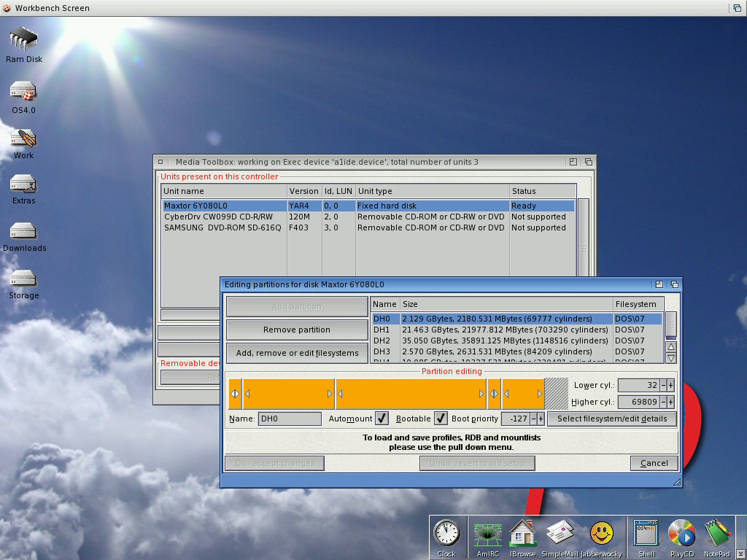Click the Version column header

pyautogui.click(x=304, y=191)
